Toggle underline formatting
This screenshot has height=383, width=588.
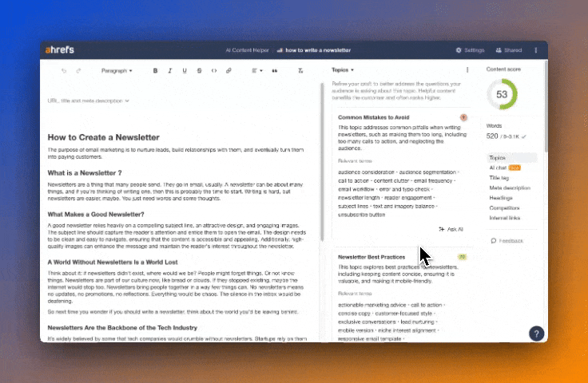pyautogui.click(x=185, y=70)
